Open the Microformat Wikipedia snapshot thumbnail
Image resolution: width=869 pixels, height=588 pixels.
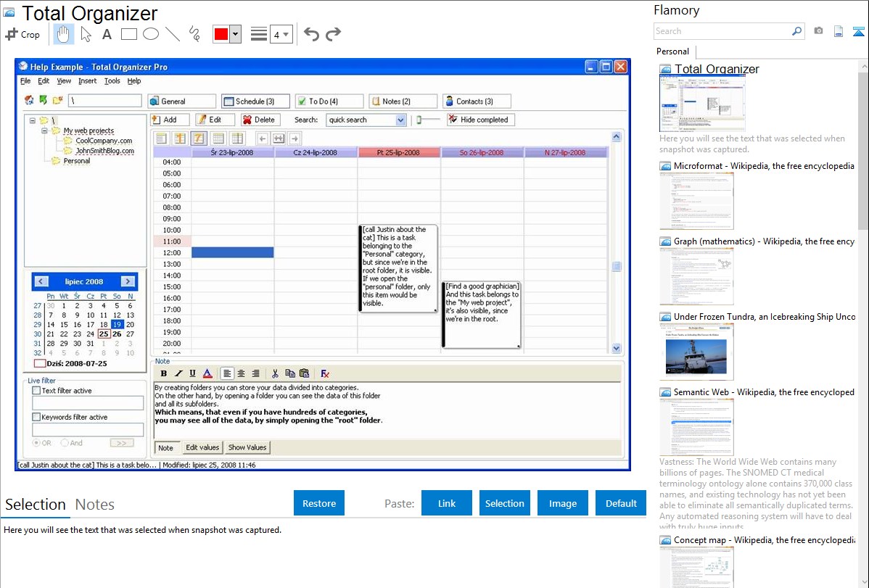point(696,201)
